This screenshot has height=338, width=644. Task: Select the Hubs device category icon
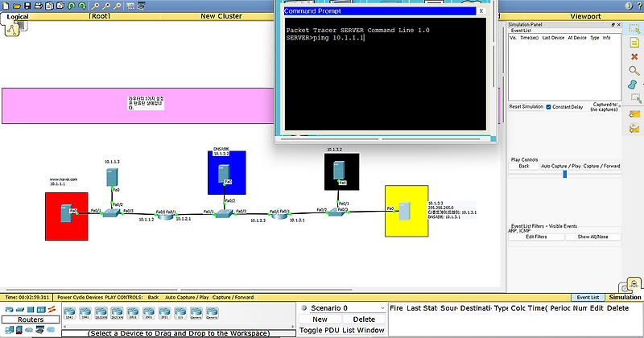coord(31,310)
